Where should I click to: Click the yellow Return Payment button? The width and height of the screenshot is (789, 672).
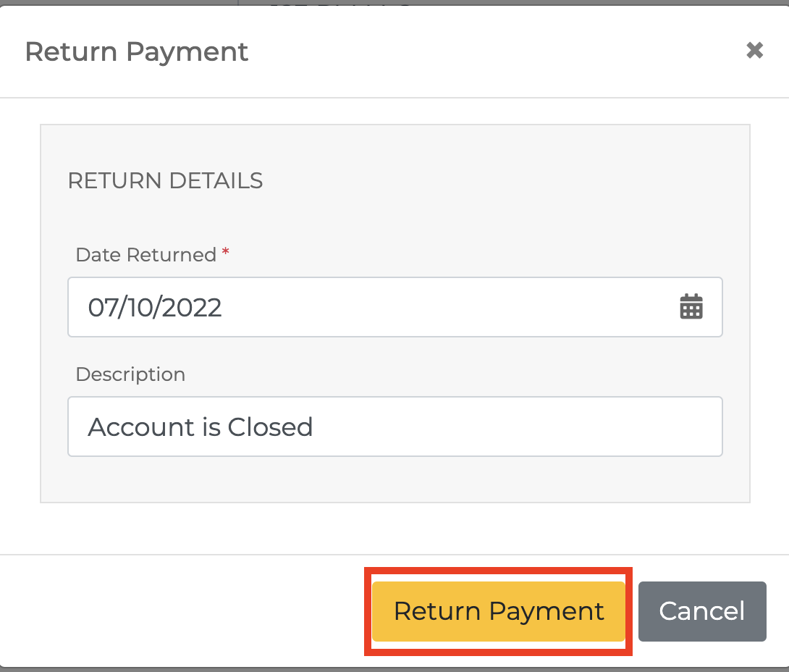pyautogui.click(x=498, y=610)
